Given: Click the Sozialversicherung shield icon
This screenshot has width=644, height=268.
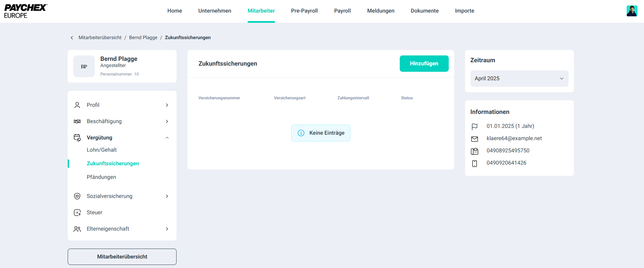Looking at the screenshot, I should click(77, 196).
